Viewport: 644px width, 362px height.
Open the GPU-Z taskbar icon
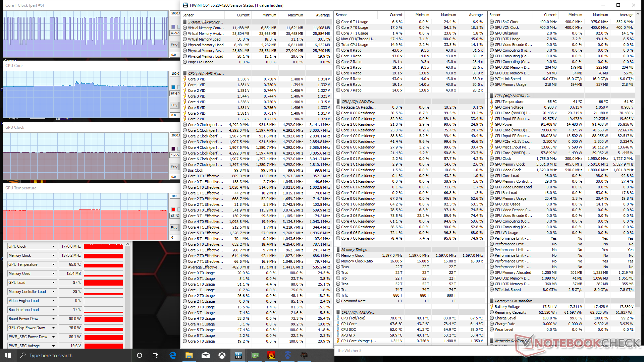[x=255, y=355]
